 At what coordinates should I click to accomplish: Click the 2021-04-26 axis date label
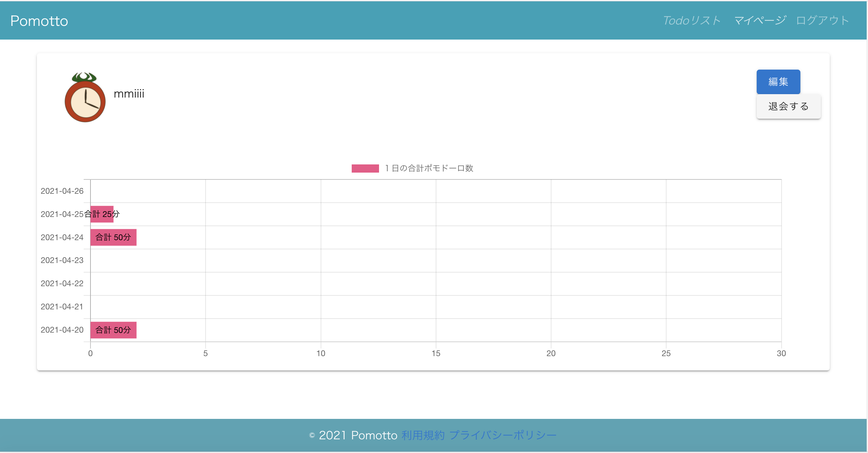pyautogui.click(x=62, y=191)
